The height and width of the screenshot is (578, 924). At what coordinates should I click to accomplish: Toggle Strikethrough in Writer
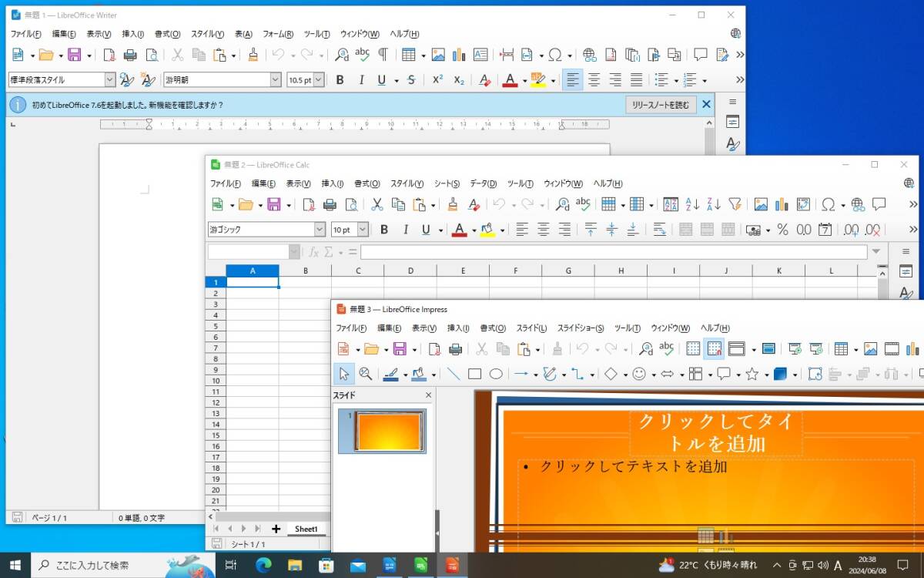pyautogui.click(x=411, y=79)
